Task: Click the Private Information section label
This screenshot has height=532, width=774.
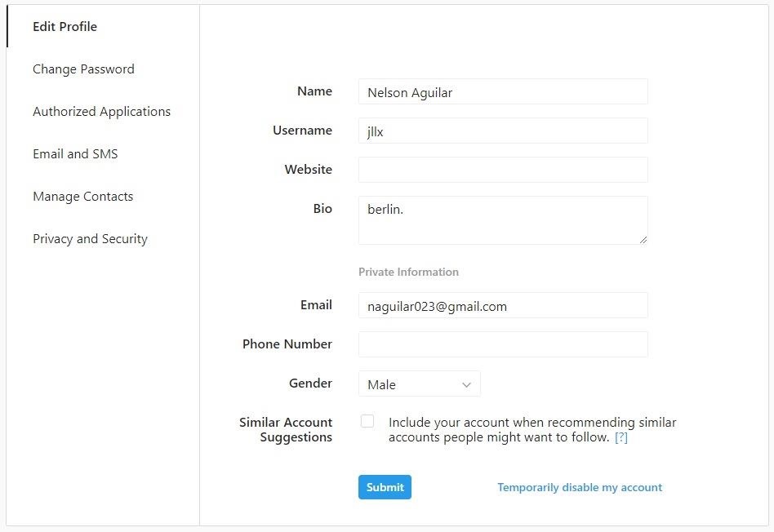Action: tap(408, 272)
